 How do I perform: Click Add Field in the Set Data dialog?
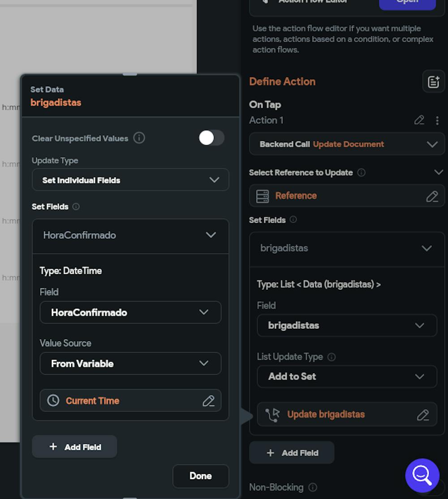coord(74,446)
